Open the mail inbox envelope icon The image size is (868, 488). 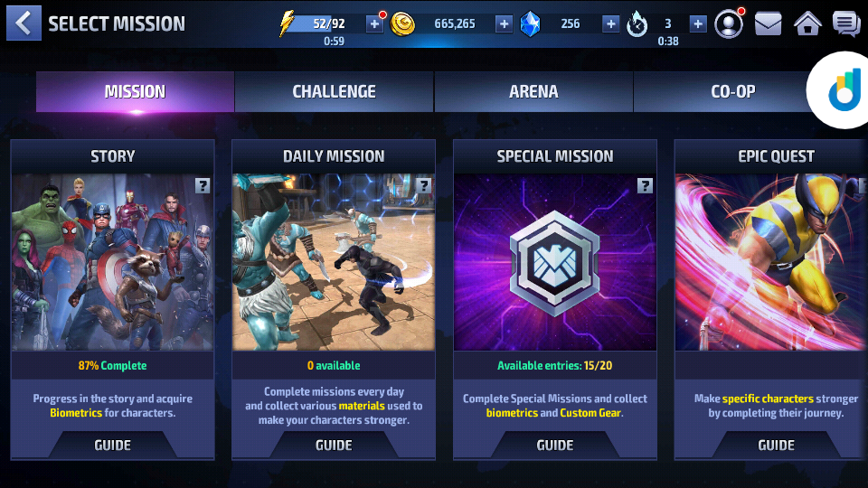tap(769, 24)
